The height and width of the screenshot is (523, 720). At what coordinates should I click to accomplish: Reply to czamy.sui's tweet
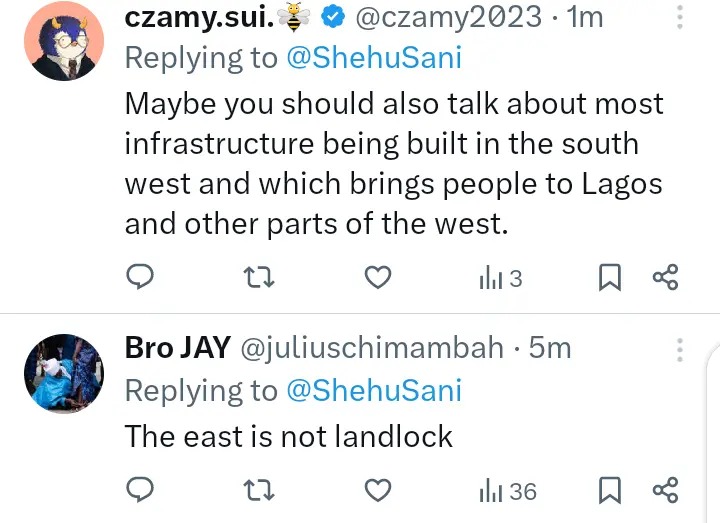coord(141,278)
